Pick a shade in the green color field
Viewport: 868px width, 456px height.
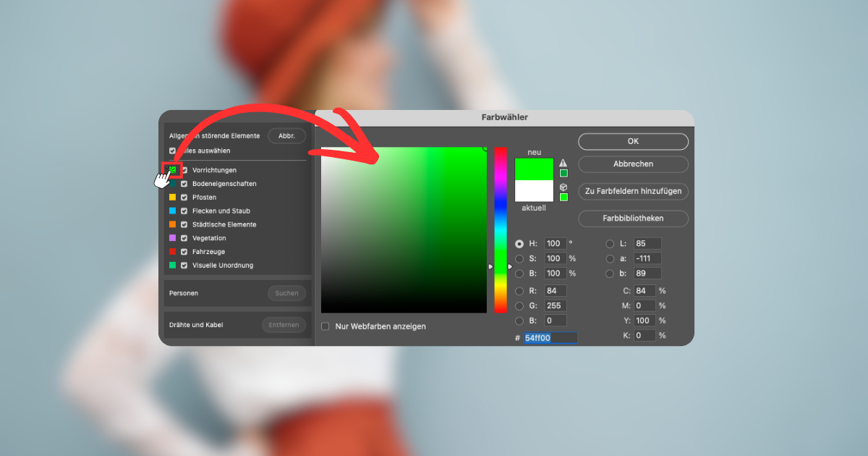pyautogui.click(x=404, y=230)
